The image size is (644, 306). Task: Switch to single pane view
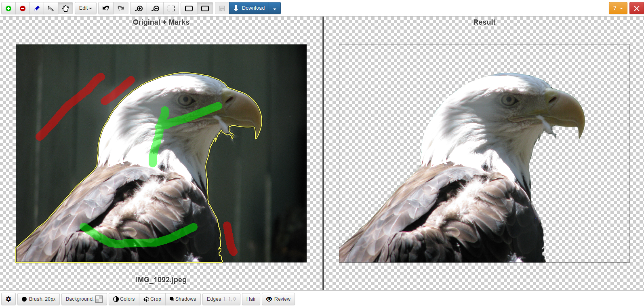coord(189,8)
